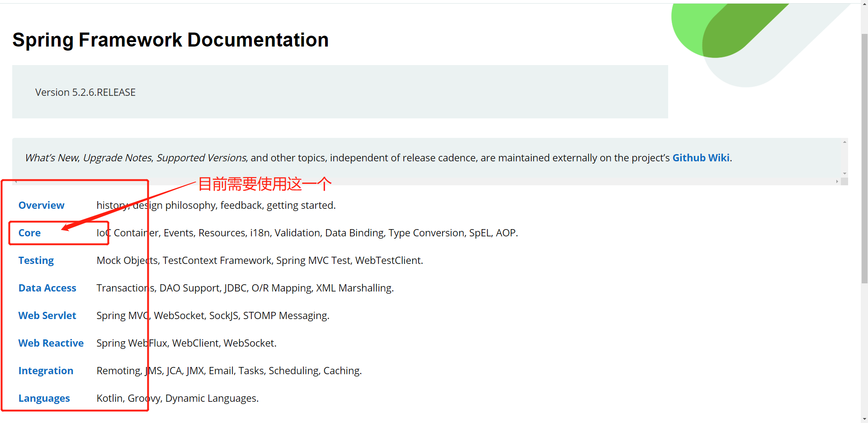Click the notice box's scroll-right arrow
This screenshot has width=868, height=423.
tap(837, 182)
